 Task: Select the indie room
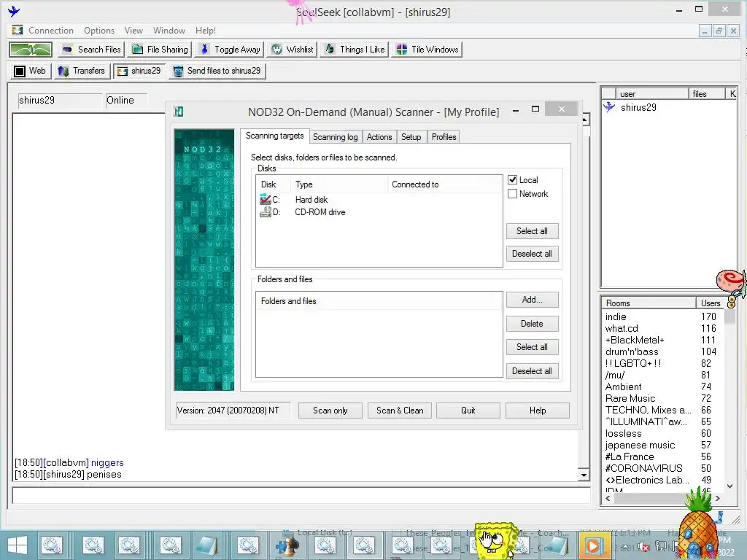tap(616, 316)
